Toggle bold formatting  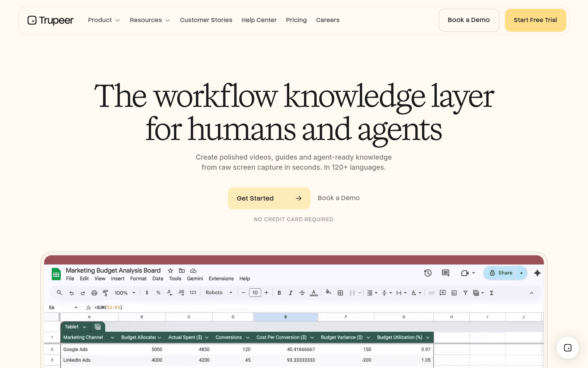(279, 293)
